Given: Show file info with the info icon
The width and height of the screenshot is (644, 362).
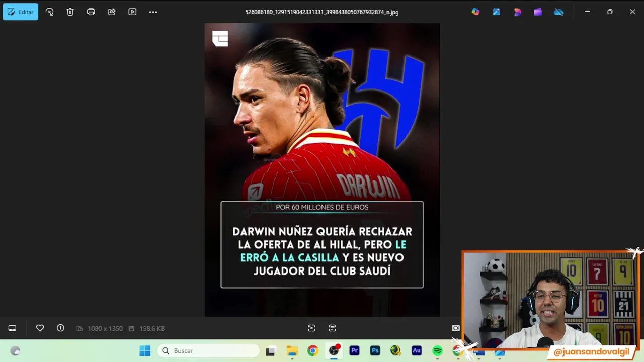Looking at the screenshot, I should click(x=60, y=328).
